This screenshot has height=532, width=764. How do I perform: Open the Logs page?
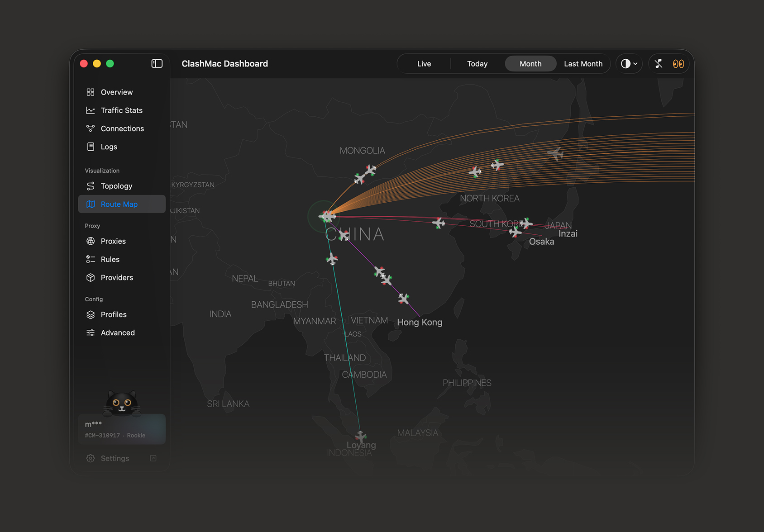[122, 147]
